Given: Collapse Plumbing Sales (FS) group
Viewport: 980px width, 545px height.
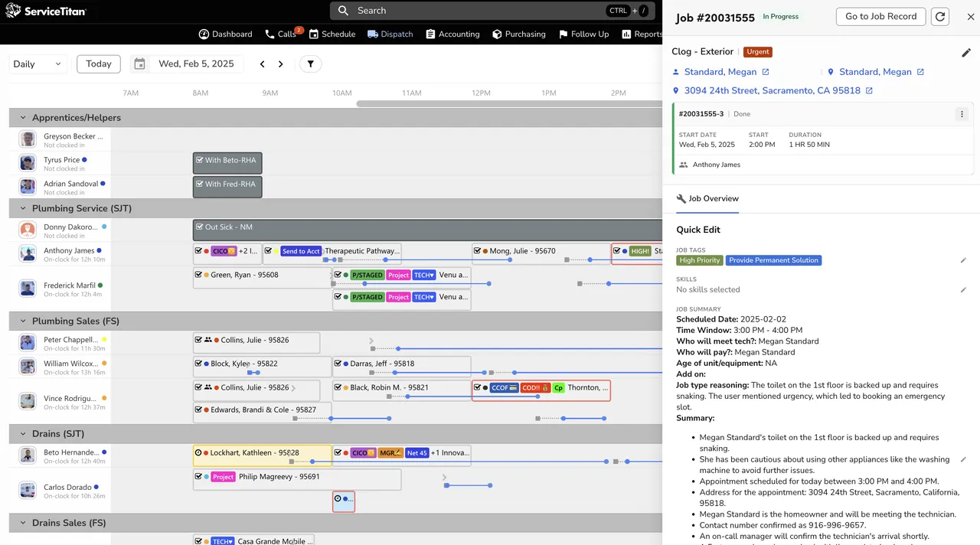Looking at the screenshot, I should coord(23,321).
